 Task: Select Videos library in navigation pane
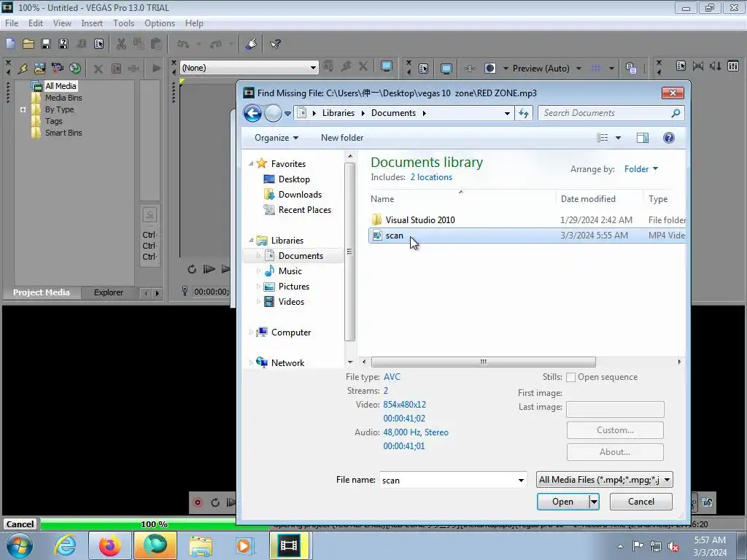pos(291,301)
